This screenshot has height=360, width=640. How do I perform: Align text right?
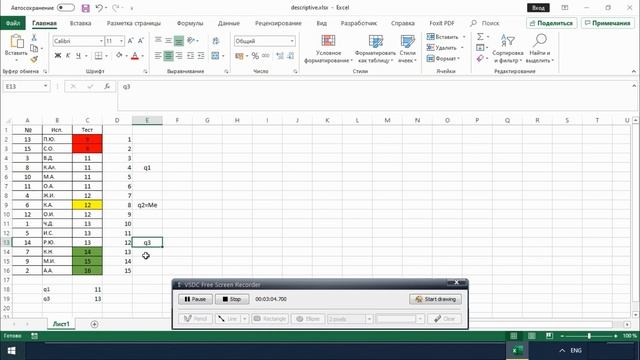179,56
